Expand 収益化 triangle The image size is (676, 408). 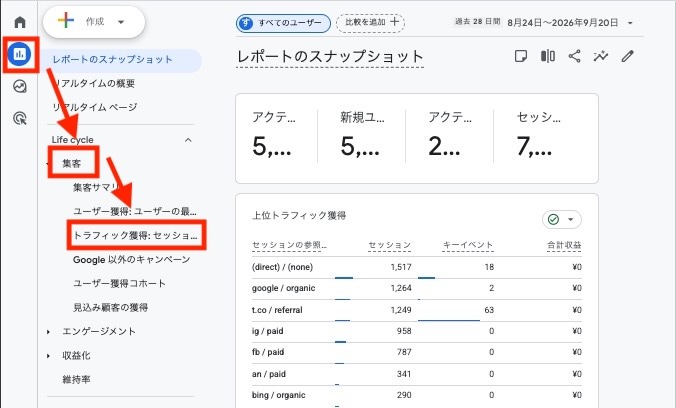point(48,356)
